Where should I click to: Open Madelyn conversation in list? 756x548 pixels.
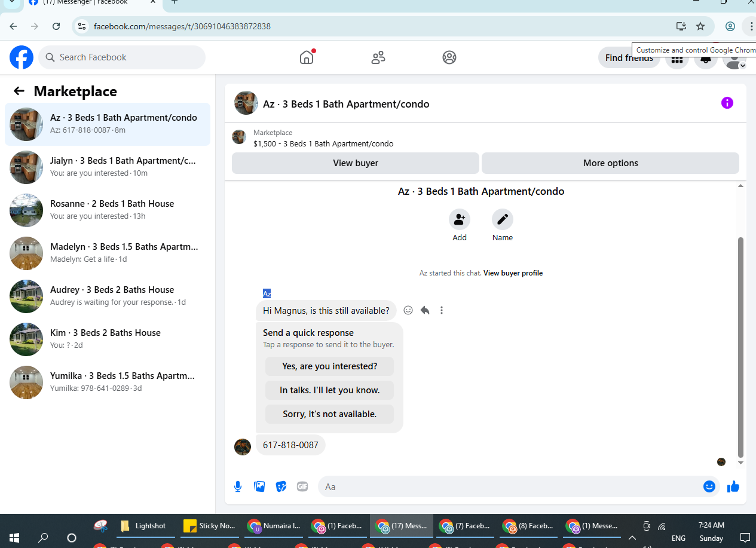pos(108,253)
